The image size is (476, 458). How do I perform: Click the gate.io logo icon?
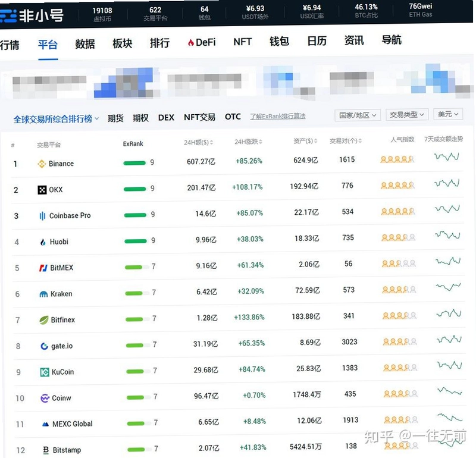[x=44, y=346]
